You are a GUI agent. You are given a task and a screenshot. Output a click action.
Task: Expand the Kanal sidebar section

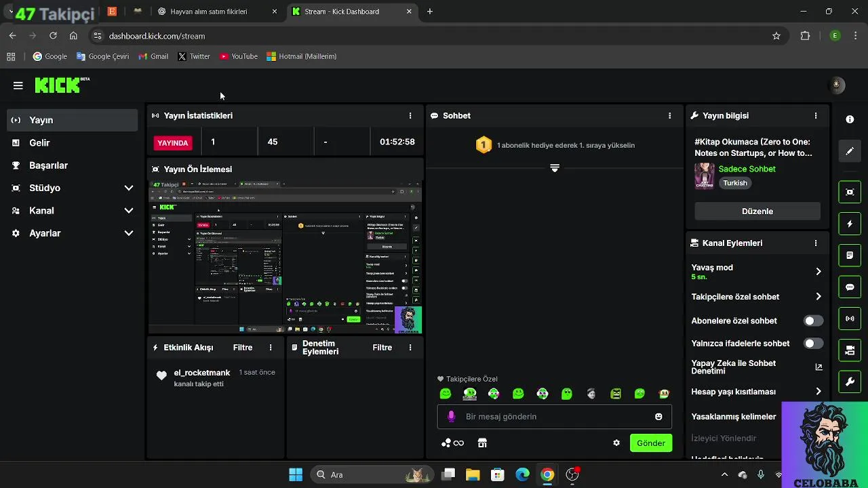(129, 211)
